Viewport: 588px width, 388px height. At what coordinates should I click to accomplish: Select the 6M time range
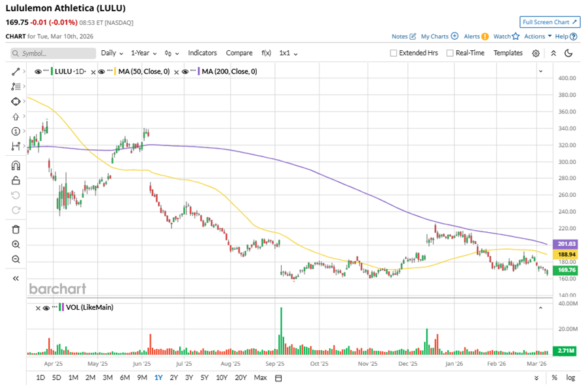coord(125,378)
